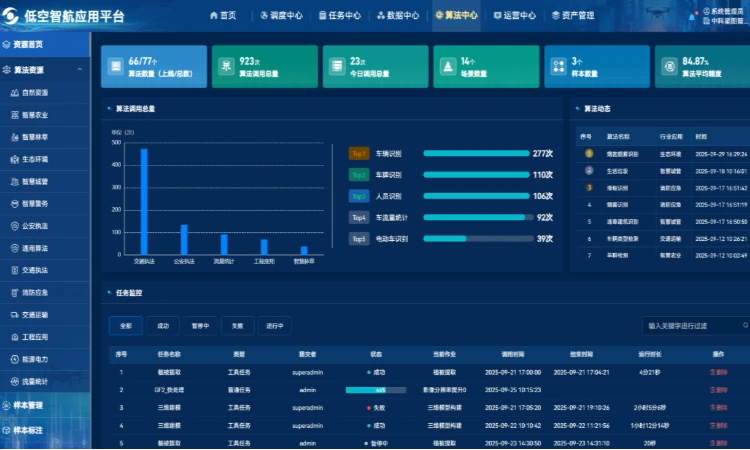
Task: Click the 失败 status in row 3
Action: tap(376, 408)
